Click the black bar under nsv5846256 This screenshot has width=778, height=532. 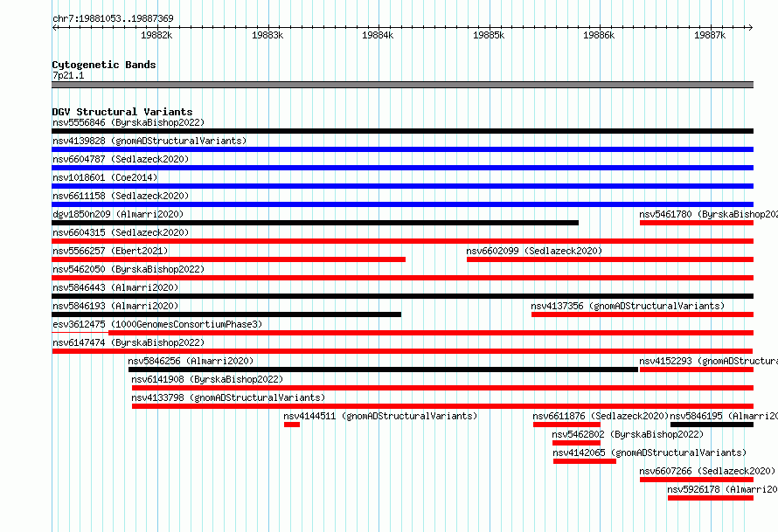(x=383, y=370)
